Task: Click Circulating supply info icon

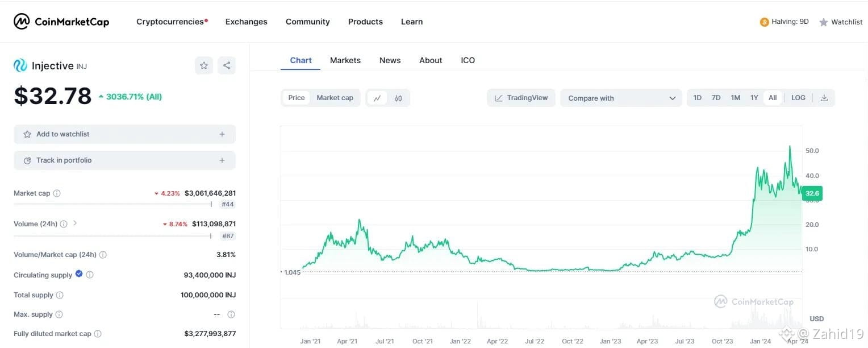Action: 90,275
